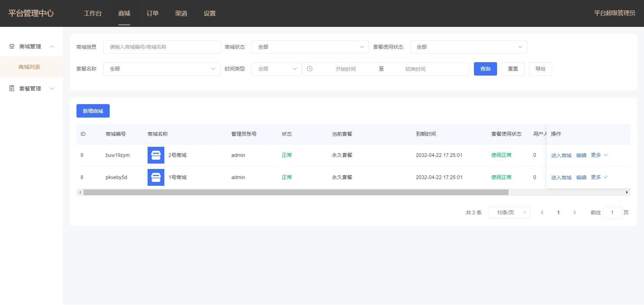The height and width of the screenshot is (305, 644).
Task: Click the shop icon for 2号商城
Action: point(156,155)
